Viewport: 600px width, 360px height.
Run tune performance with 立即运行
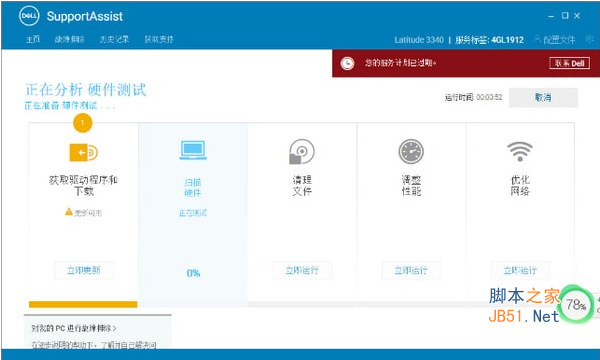click(x=411, y=270)
